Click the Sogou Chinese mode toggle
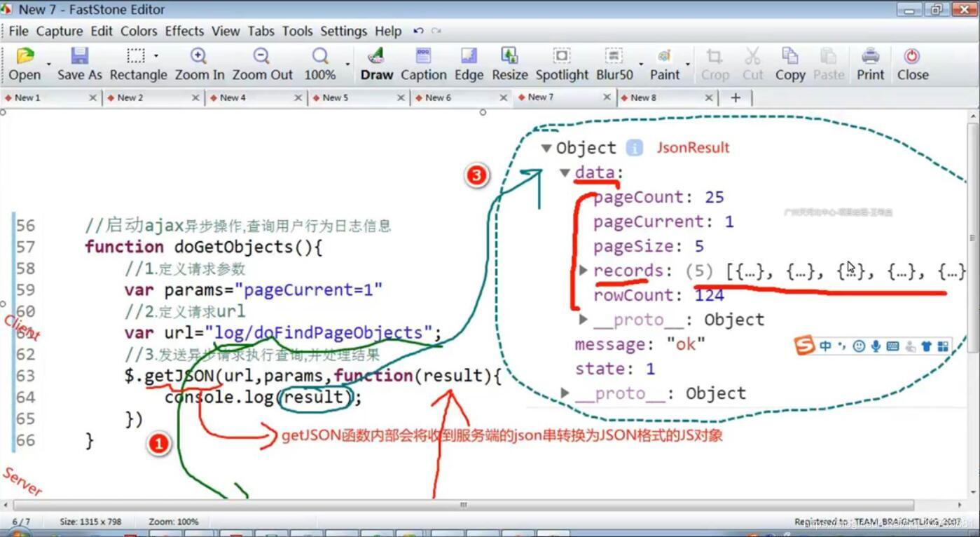980x537 pixels. (825, 346)
